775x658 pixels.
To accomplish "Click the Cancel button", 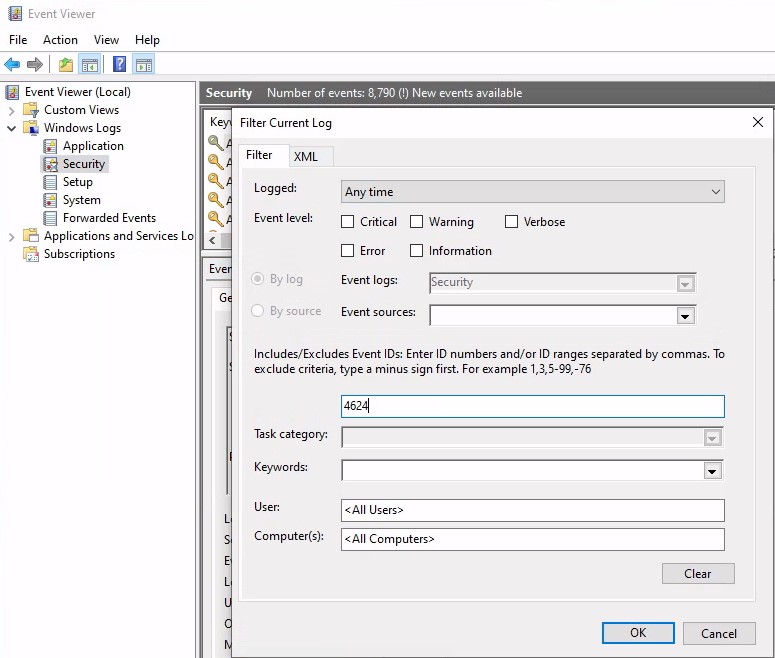I will click(x=719, y=633).
